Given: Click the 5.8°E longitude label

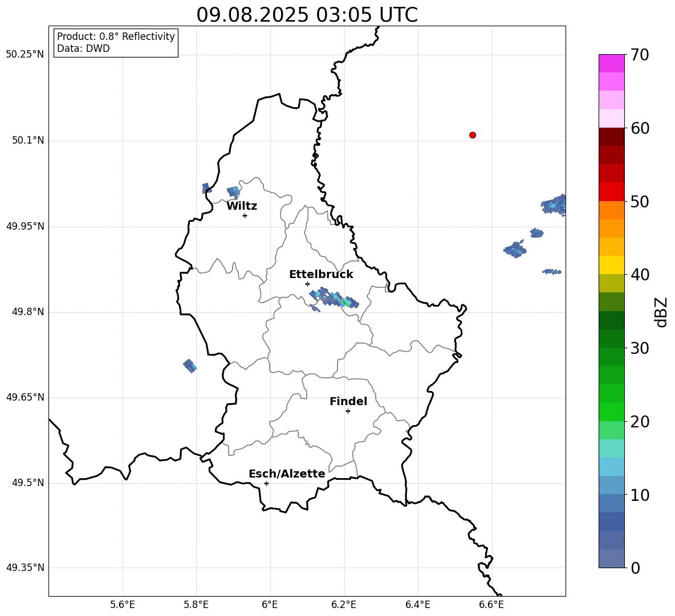Looking at the screenshot, I should pyautogui.click(x=196, y=605).
